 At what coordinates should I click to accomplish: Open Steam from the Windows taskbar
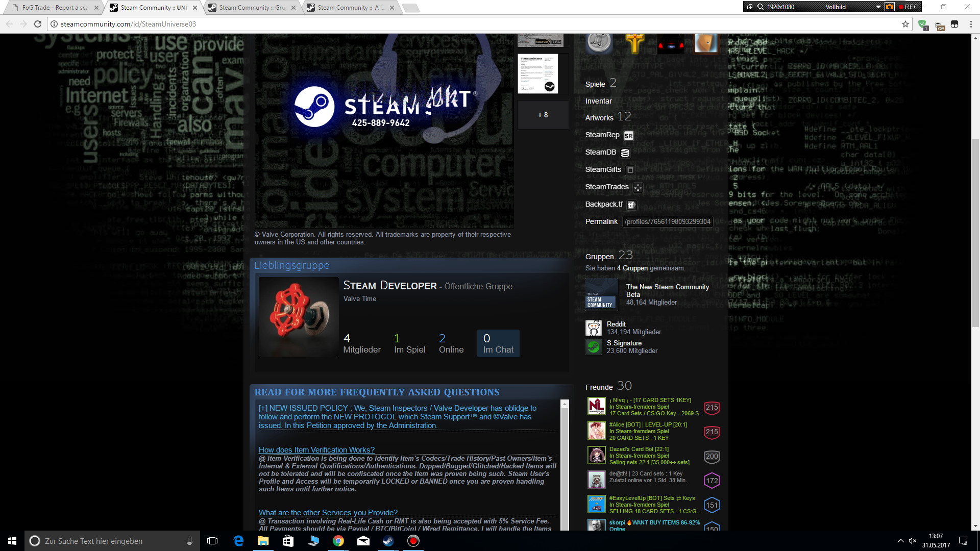(x=388, y=541)
